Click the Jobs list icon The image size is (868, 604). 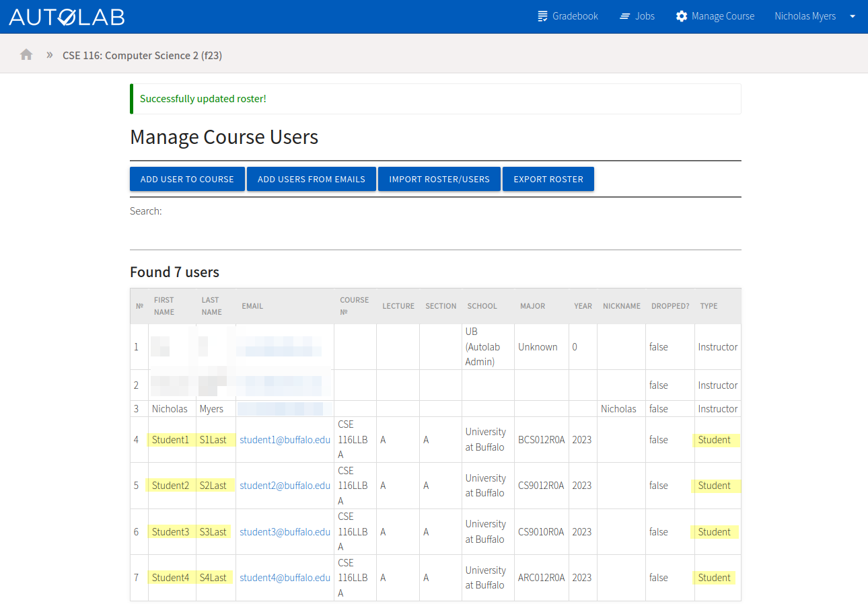tap(625, 16)
